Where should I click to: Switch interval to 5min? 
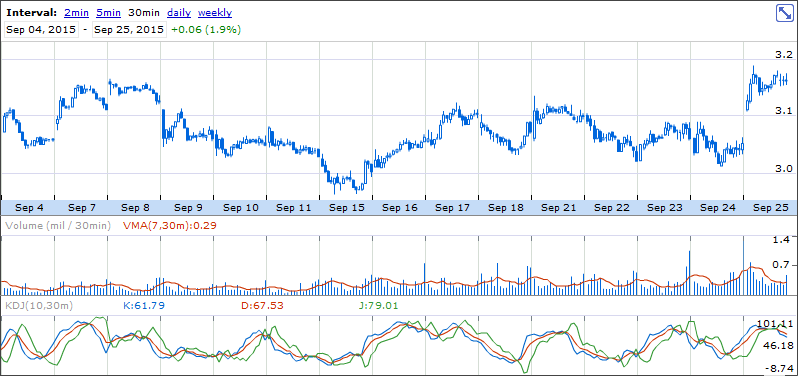(x=109, y=13)
